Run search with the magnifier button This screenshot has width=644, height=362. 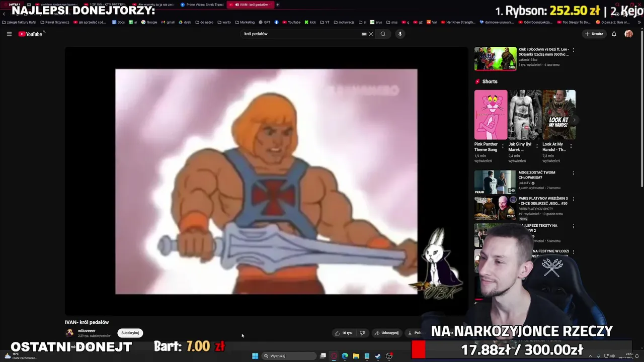[x=383, y=34]
